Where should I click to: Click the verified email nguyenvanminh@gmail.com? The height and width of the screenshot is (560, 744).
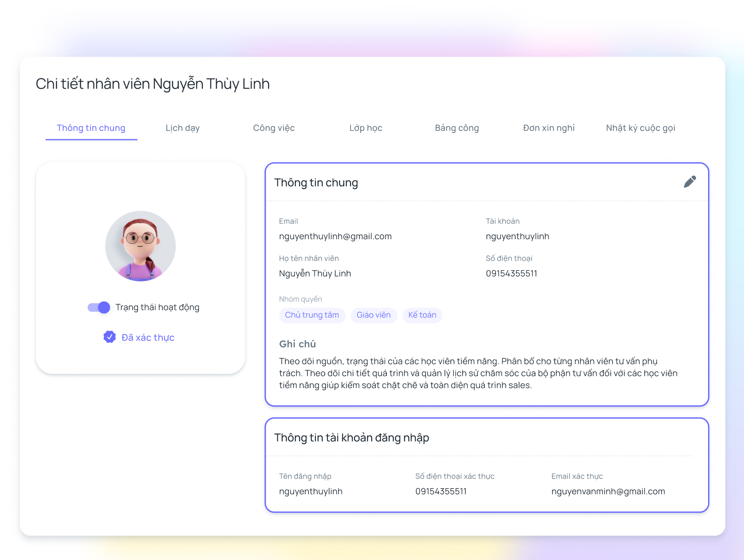(x=608, y=491)
